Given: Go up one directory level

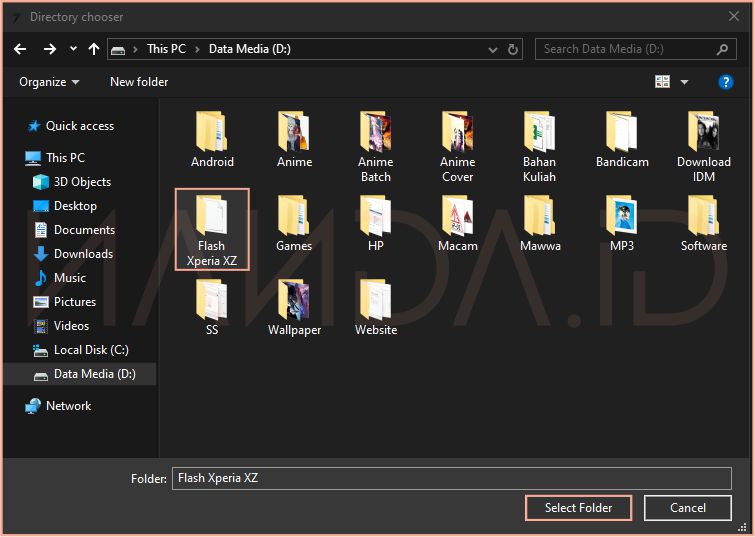Looking at the screenshot, I should 94,49.
